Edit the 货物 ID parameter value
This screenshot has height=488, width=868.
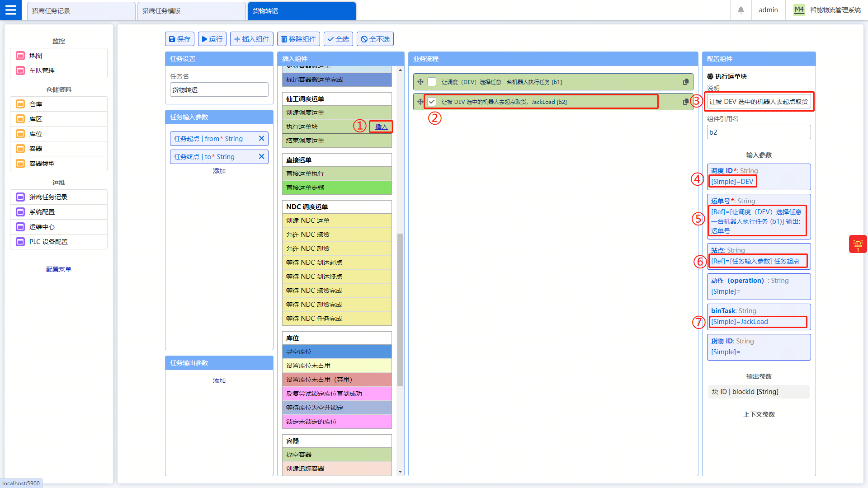click(x=726, y=352)
